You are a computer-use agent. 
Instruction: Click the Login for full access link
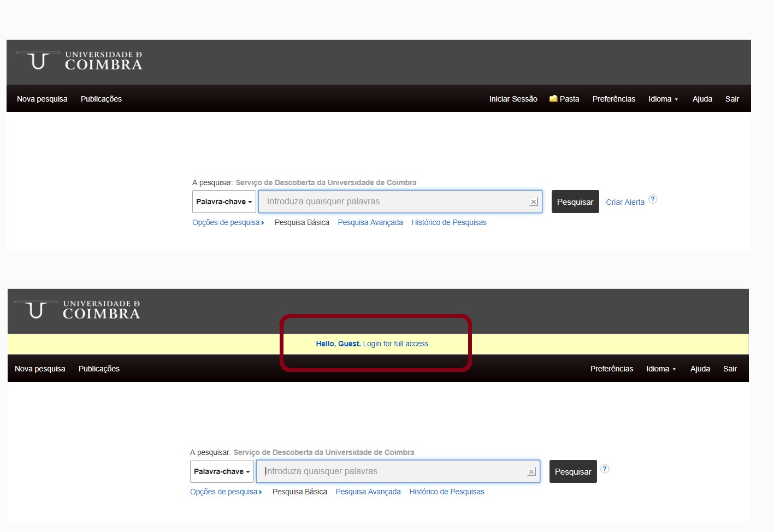[396, 344]
